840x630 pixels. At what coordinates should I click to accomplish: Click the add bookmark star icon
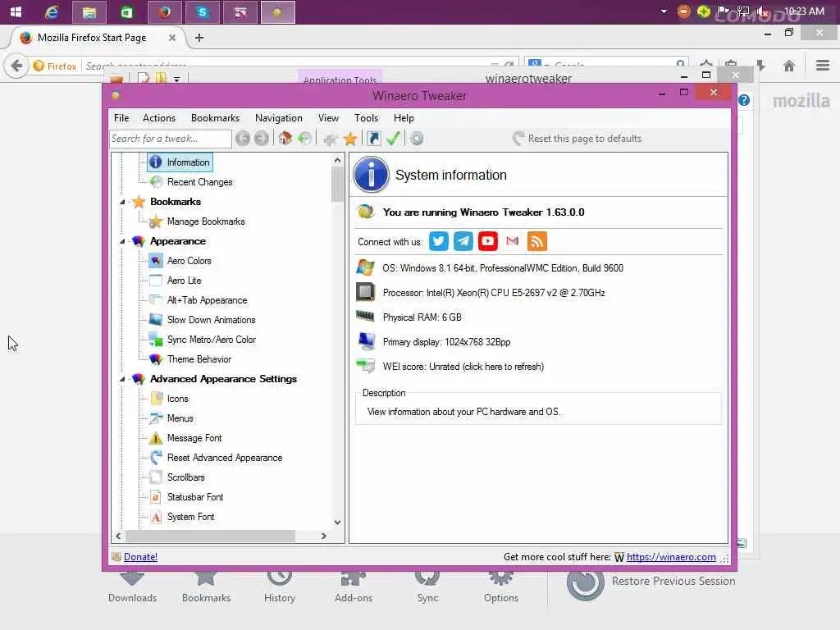[x=331, y=139]
